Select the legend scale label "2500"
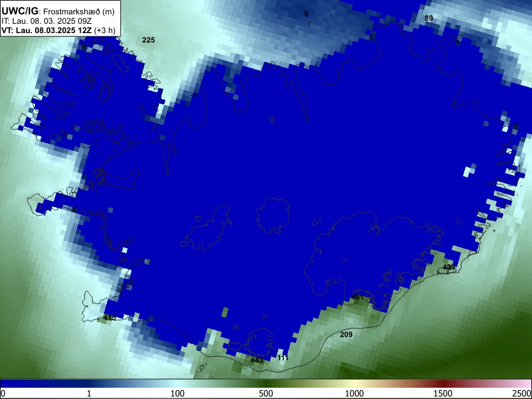 pyautogui.click(x=522, y=393)
